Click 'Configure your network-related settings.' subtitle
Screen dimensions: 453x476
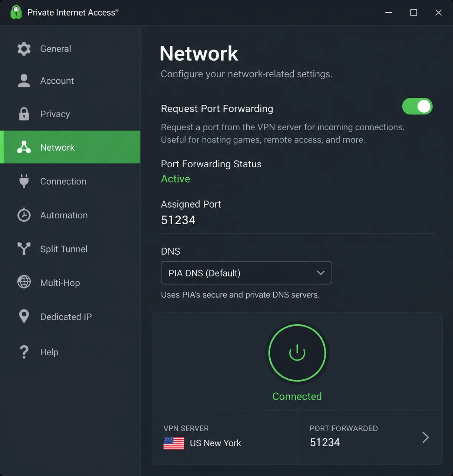pyautogui.click(x=246, y=74)
